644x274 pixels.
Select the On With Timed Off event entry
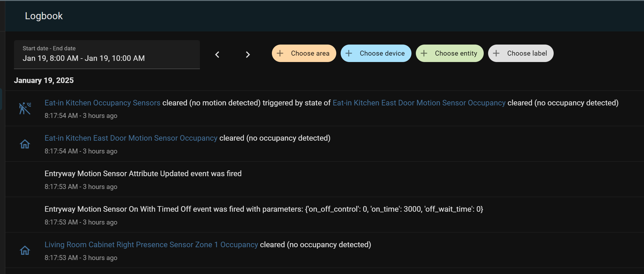pyautogui.click(x=263, y=209)
